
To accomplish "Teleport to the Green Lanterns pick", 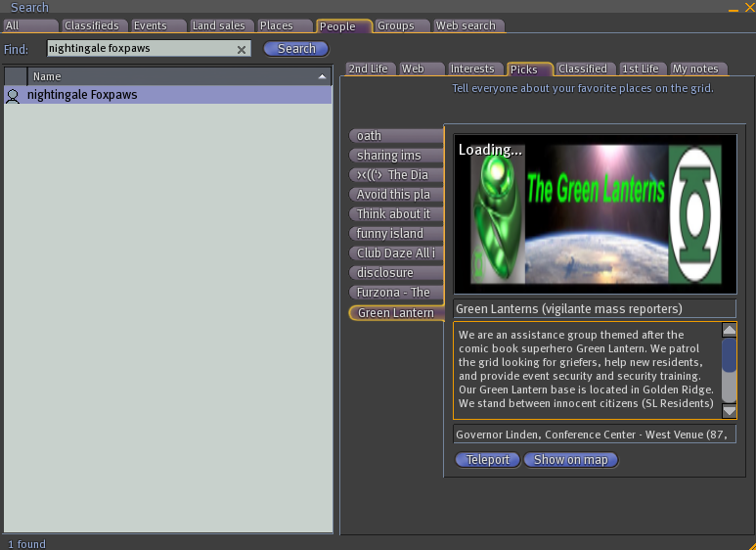I will click(x=487, y=460).
